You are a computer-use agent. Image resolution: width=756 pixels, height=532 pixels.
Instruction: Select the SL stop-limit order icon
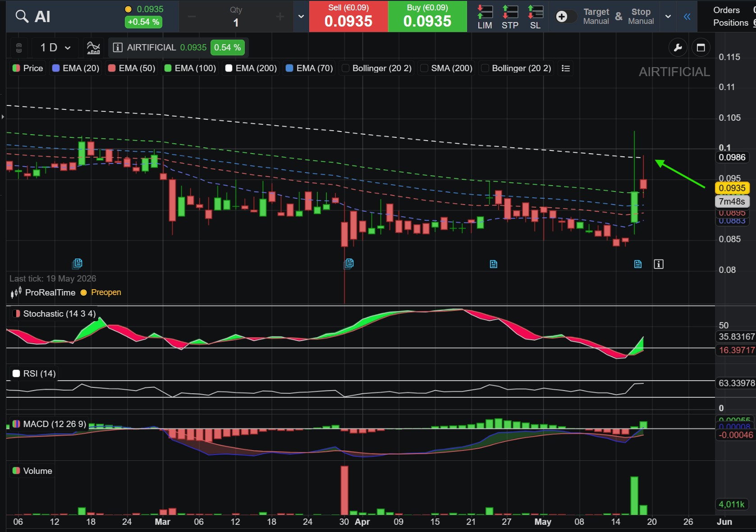pos(536,17)
